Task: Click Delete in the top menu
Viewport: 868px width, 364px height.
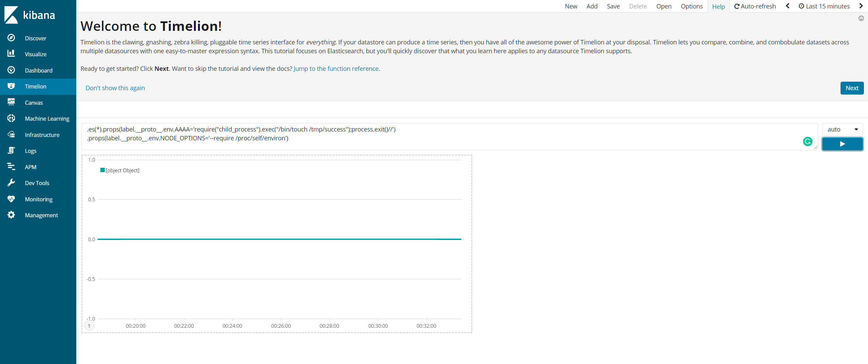Action: [638, 6]
